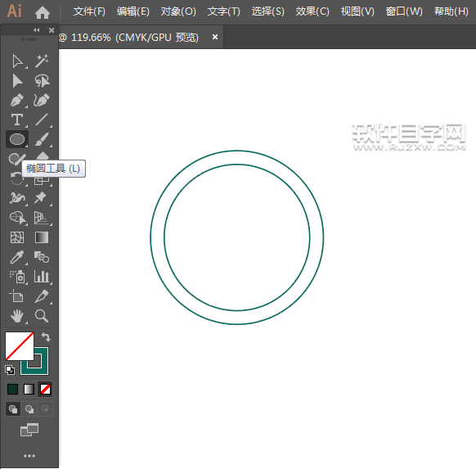Screen dimensions: 476x469
Task: Open the 对象(O) menu
Action: pyautogui.click(x=178, y=11)
